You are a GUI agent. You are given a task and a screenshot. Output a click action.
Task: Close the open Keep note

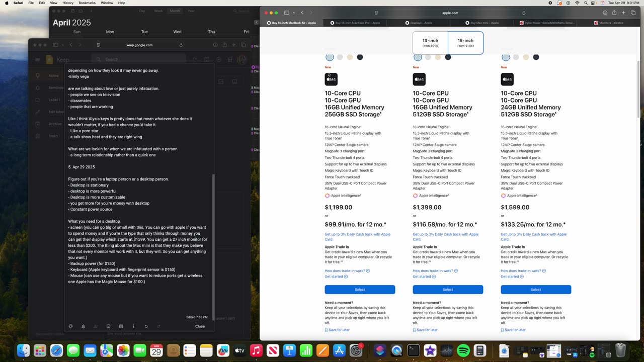point(200,326)
